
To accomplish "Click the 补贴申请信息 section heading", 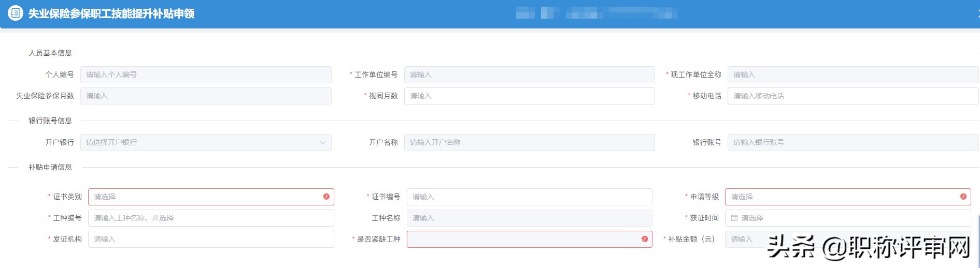I will [50, 167].
